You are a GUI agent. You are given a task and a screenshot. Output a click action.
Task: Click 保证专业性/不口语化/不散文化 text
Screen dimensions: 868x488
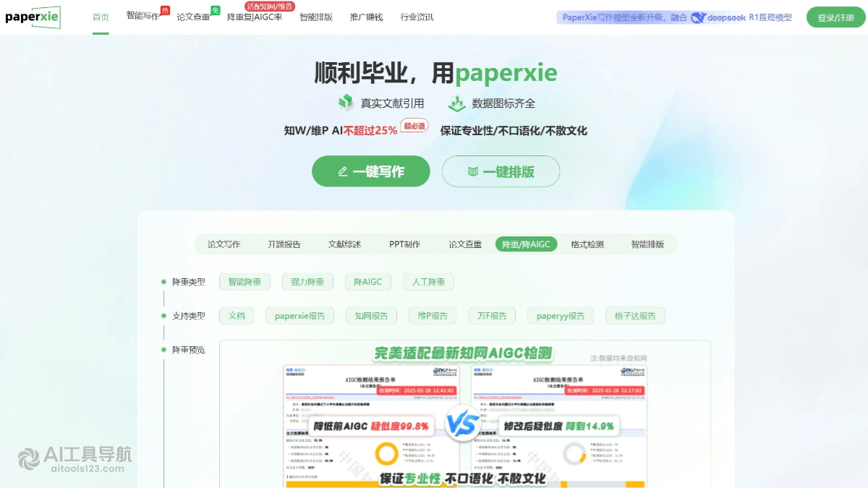click(x=514, y=131)
